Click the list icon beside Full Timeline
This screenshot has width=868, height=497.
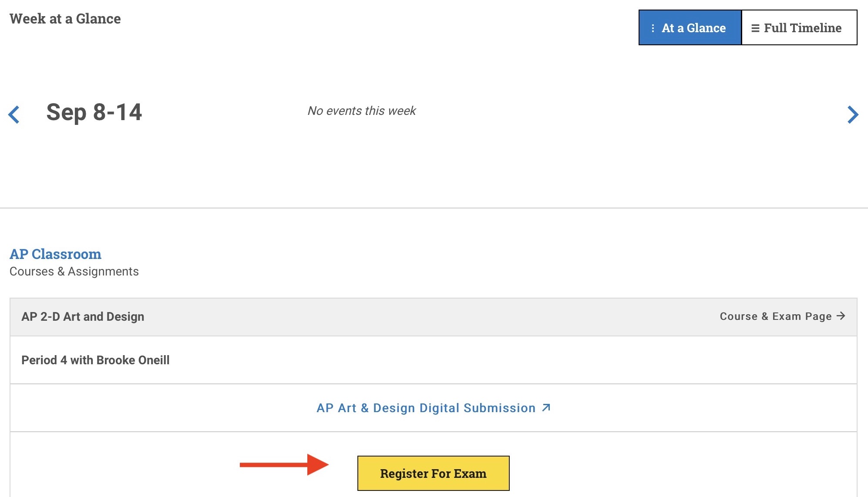tap(755, 28)
